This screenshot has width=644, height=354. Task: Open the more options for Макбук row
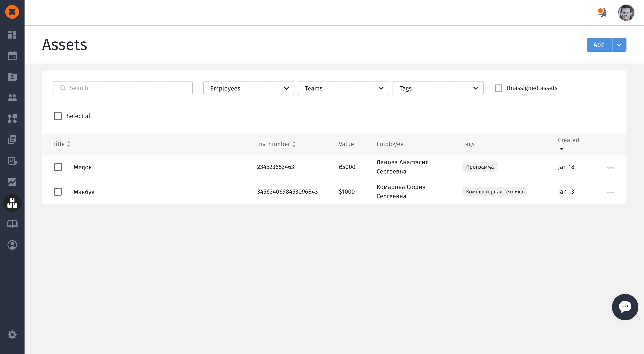(x=610, y=192)
